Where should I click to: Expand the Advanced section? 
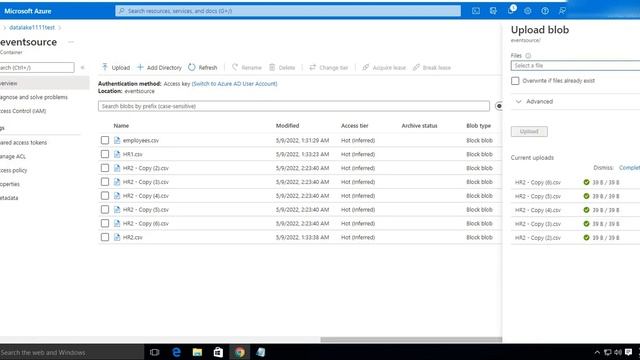coord(535,101)
